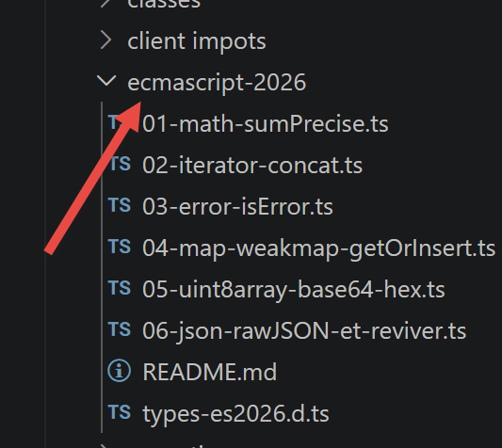Select 03-error-isError.ts in explorer
The image size is (502, 448).
[x=237, y=207]
